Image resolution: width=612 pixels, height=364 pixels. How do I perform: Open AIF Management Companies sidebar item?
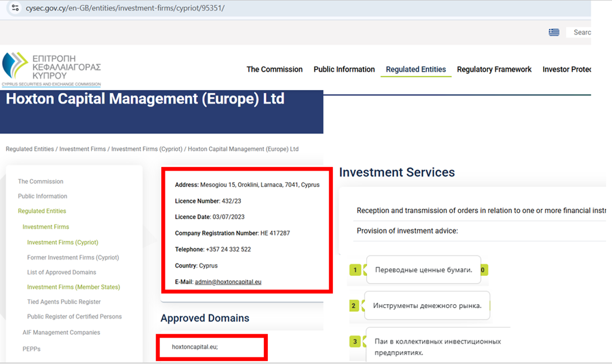point(61,333)
